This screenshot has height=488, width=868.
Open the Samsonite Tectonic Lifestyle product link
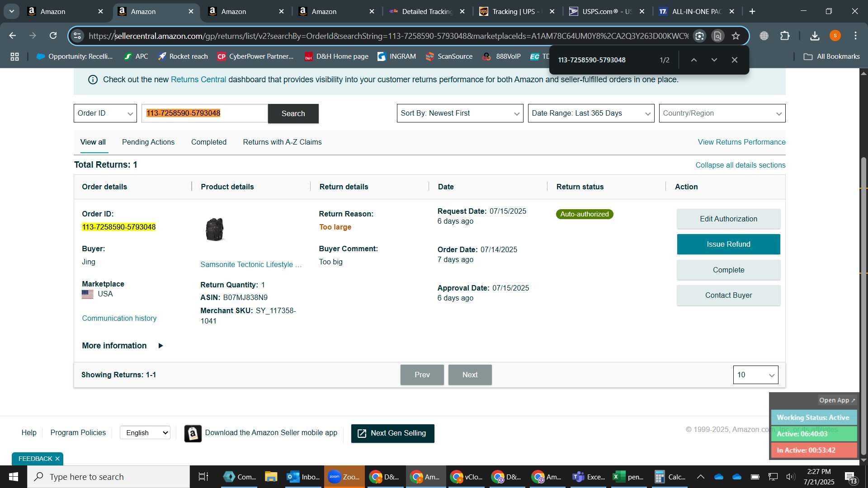click(x=251, y=264)
